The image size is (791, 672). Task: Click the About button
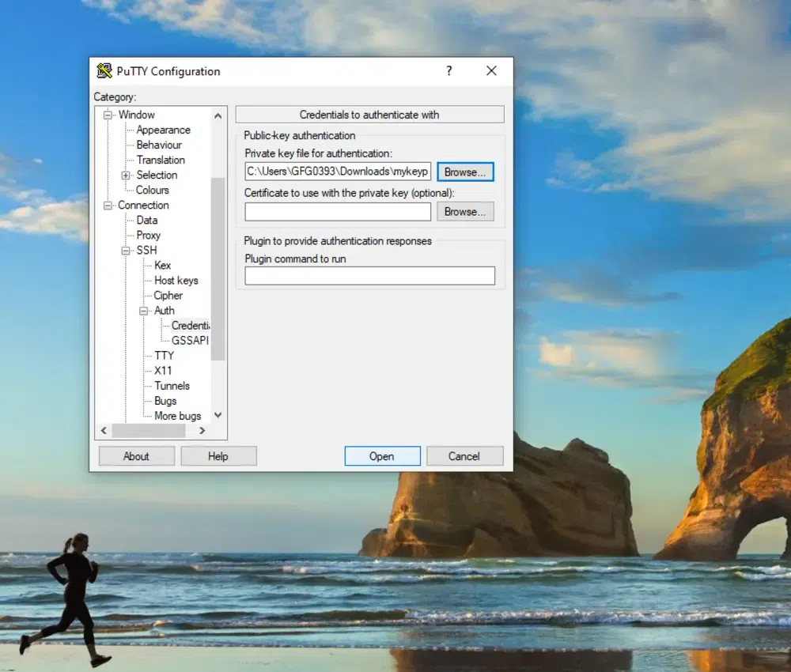click(x=137, y=456)
